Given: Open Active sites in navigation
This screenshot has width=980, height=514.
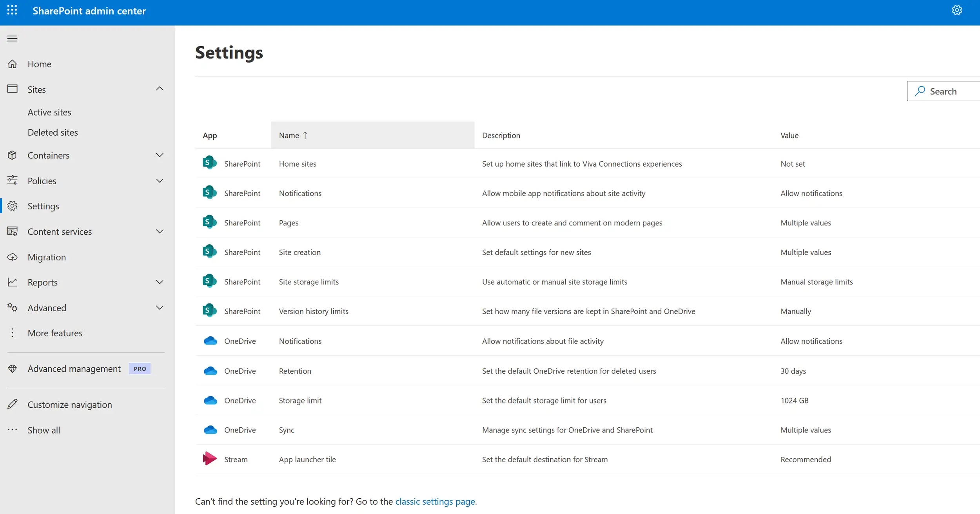Looking at the screenshot, I should (49, 112).
